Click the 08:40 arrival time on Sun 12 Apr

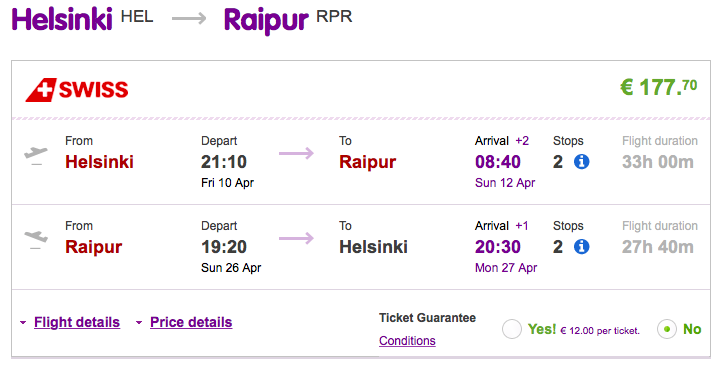pos(498,162)
